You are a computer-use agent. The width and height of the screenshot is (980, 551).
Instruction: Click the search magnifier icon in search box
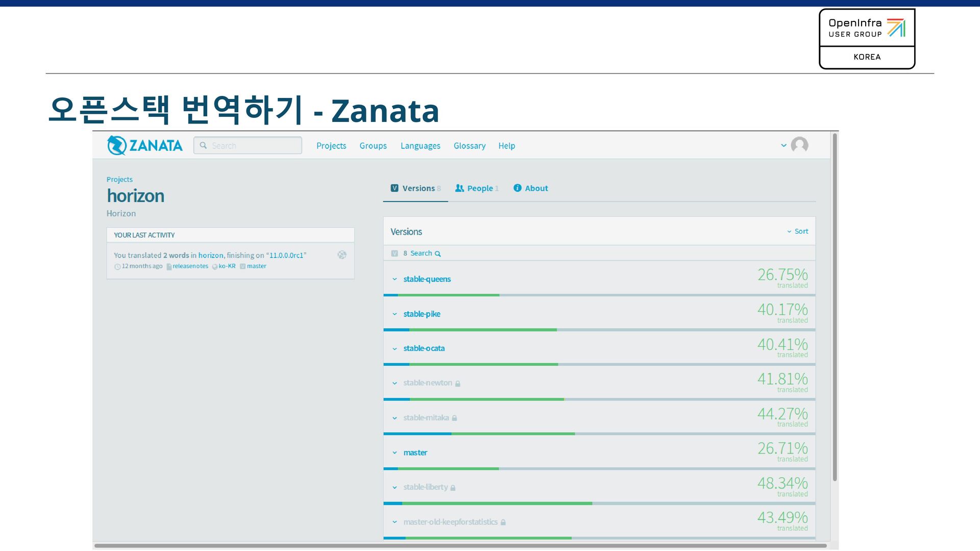[203, 145]
